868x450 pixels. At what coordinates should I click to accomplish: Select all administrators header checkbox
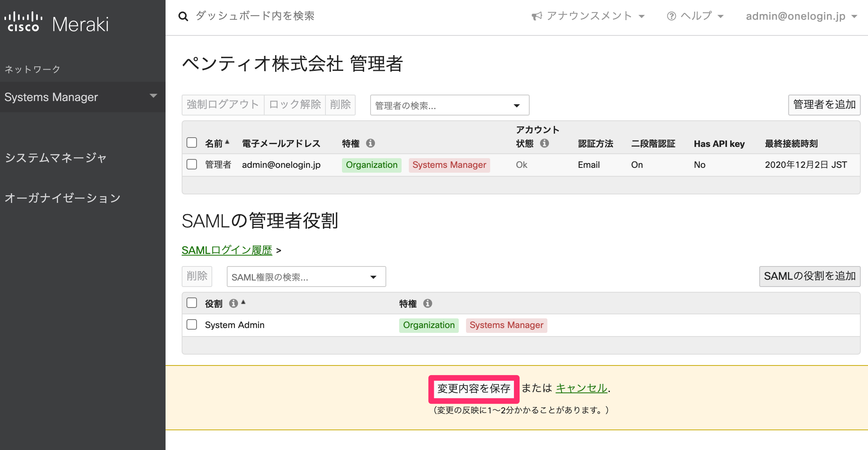(192, 142)
